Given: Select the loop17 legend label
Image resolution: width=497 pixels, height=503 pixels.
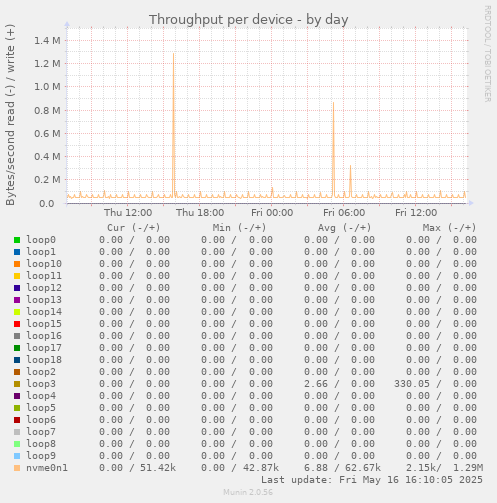Looking at the screenshot, I should [x=44, y=348].
